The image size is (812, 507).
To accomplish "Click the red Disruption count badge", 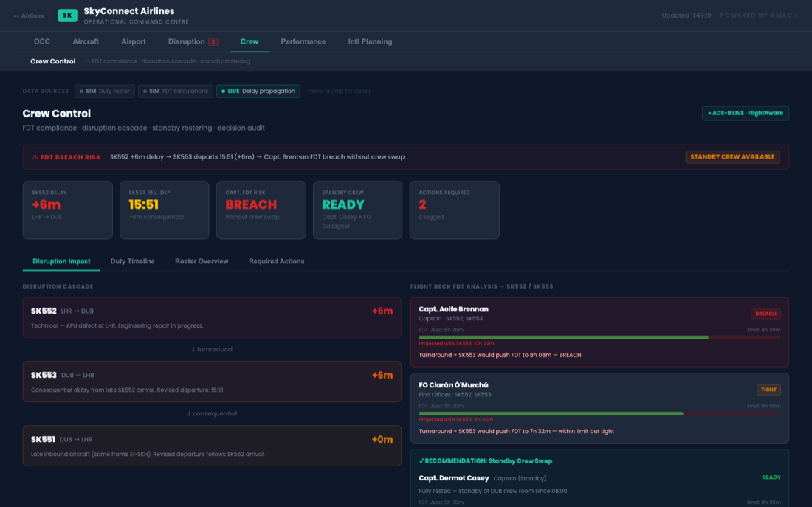I will click(213, 41).
